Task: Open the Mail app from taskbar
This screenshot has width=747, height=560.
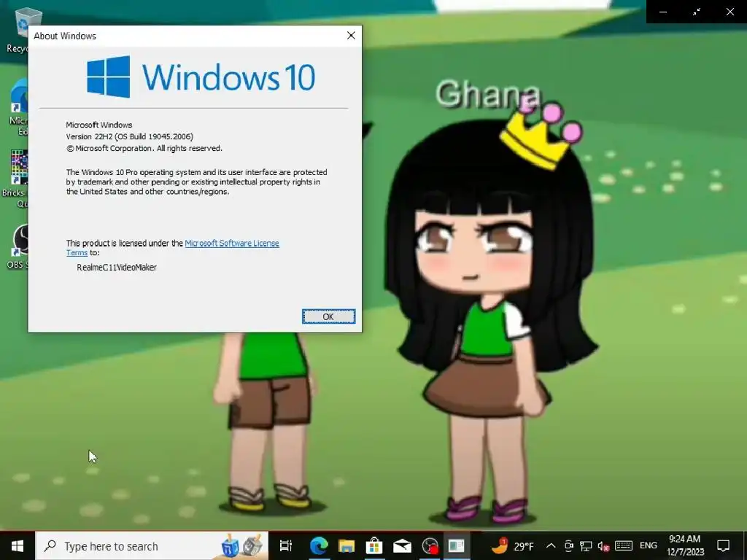Action: pos(402,545)
